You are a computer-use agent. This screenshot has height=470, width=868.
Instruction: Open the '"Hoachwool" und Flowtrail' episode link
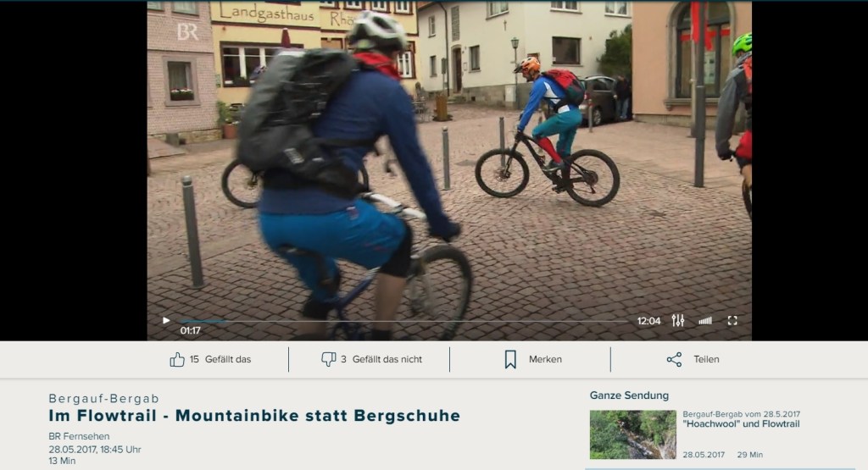click(x=740, y=423)
